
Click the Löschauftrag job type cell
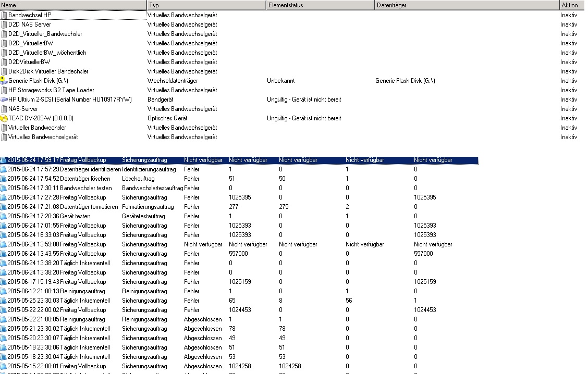tap(138, 179)
